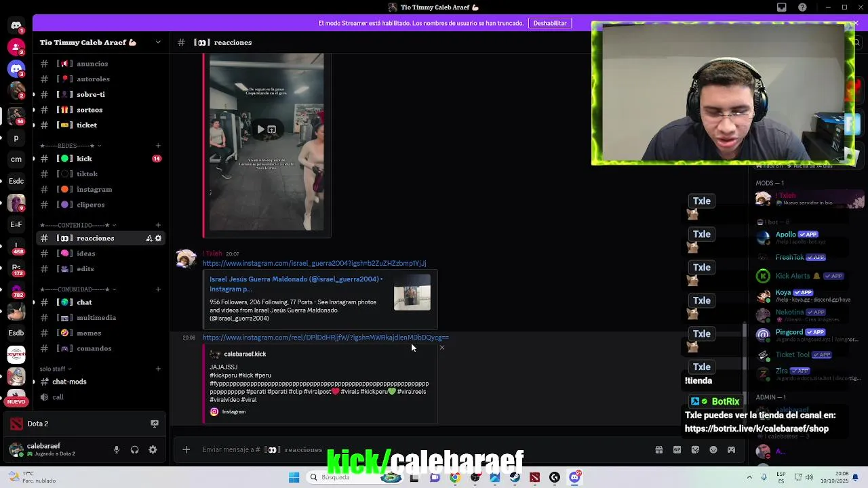The width and height of the screenshot is (868, 488).
Task: Open the "Rs" server with 172 badge
Action: tap(16, 268)
